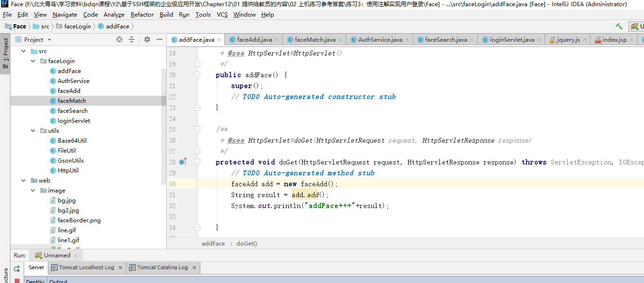Select faceBorder.png file
The height and width of the screenshot is (283, 644).
click(79, 220)
